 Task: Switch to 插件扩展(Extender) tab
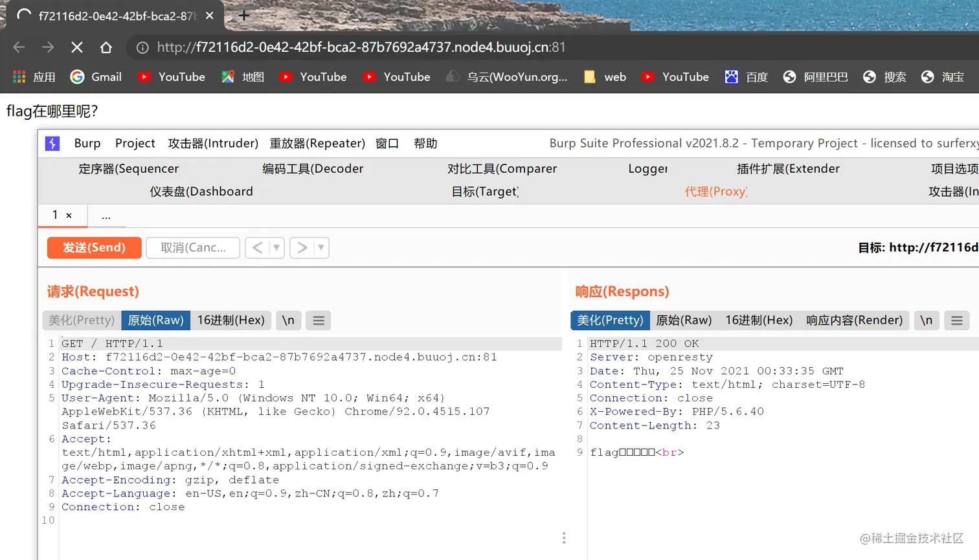(x=788, y=169)
